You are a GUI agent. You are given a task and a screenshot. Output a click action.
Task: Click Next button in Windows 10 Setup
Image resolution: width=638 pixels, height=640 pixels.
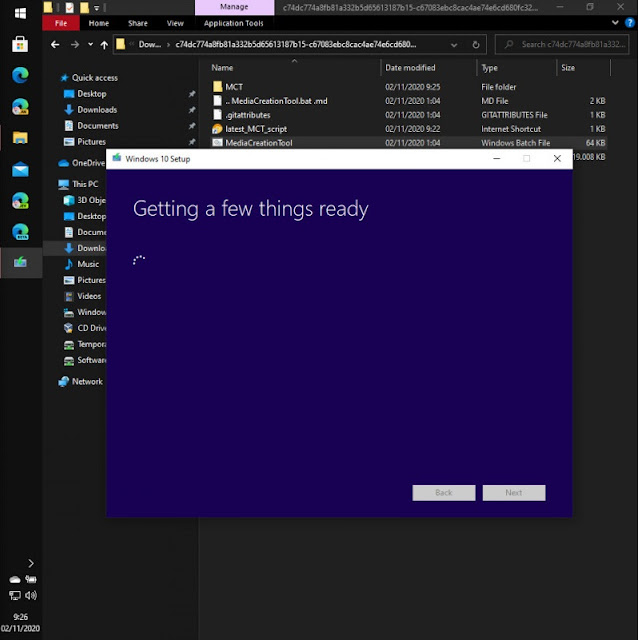514,493
